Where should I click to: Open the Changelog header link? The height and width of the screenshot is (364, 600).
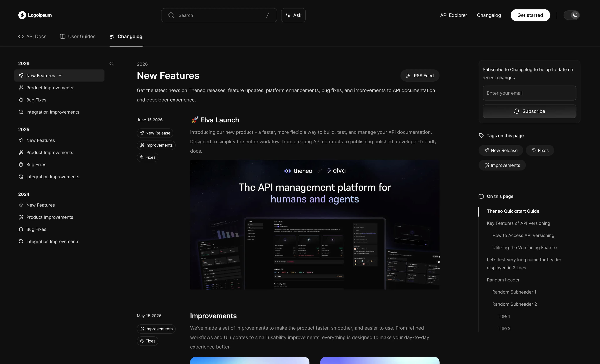tap(489, 15)
